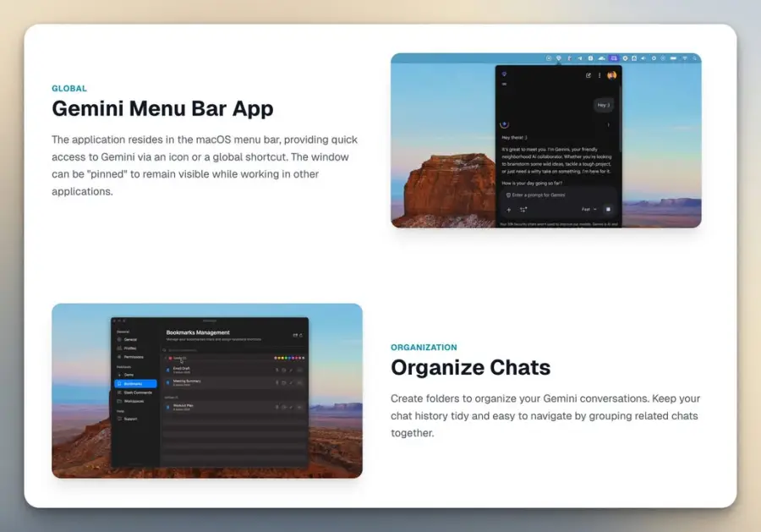Click the pencil edit icon in Meeting Summary row
Screen dimensions: 761x532
(x=291, y=382)
